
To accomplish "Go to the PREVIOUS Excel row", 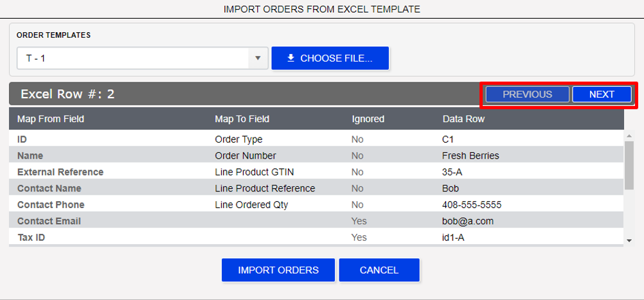I will (528, 94).
